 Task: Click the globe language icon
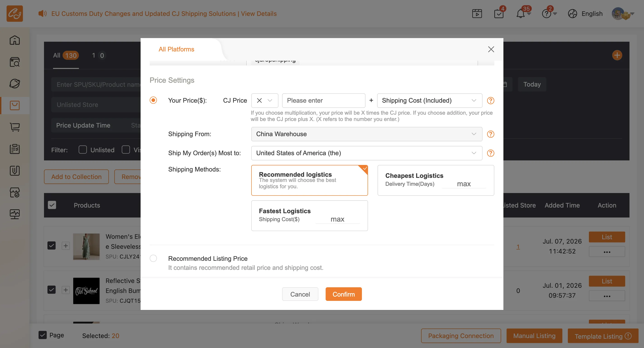(572, 14)
